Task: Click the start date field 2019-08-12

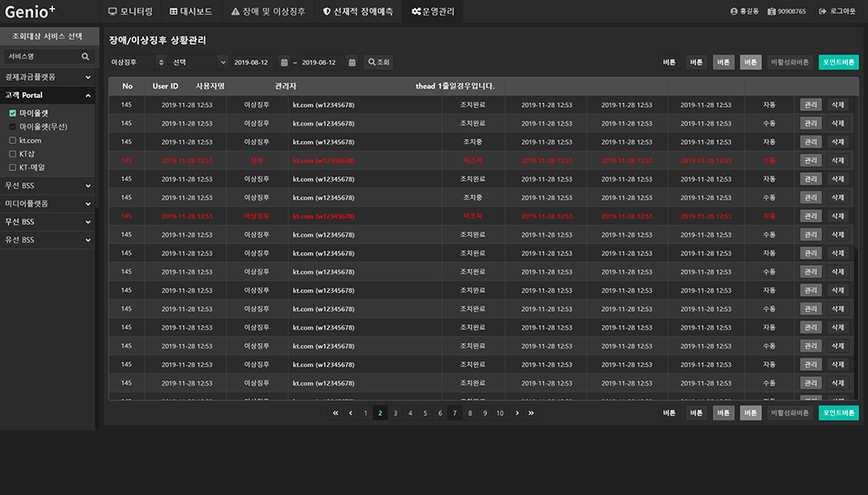Action: click(254, 63)
